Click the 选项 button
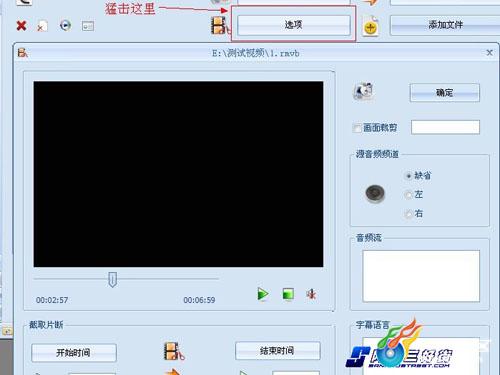The image size is (500, 375). click(294, 25)
